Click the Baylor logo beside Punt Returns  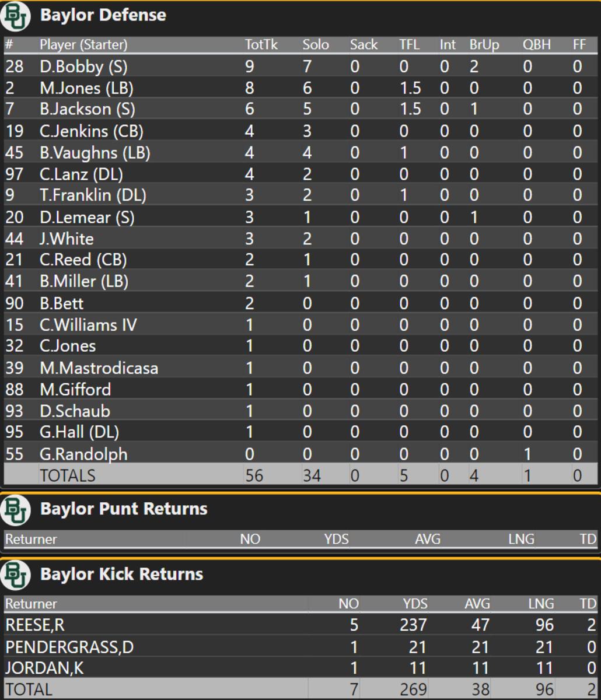click(15, 510)
